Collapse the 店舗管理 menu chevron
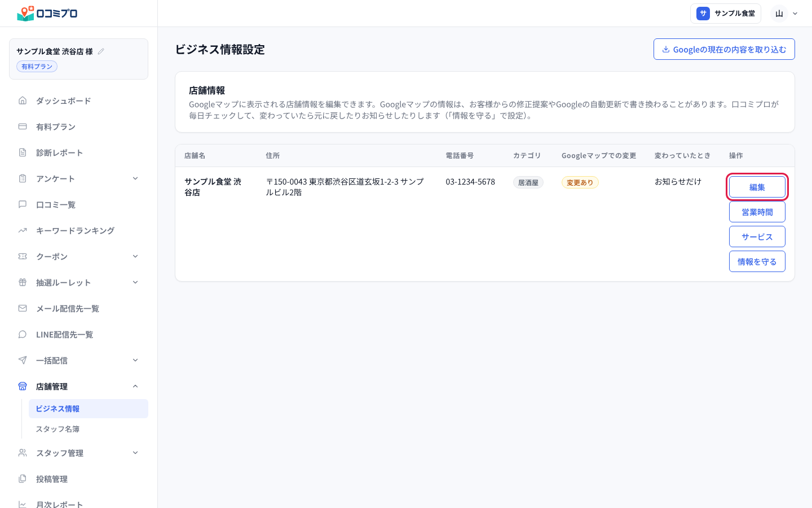Viewport: 812px width, 508px height. click(135, 386)
